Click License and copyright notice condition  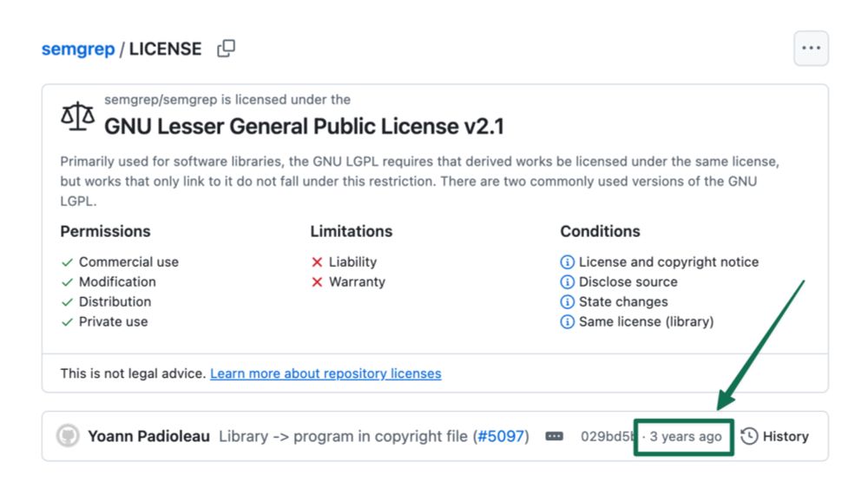(x=668, y=262)
